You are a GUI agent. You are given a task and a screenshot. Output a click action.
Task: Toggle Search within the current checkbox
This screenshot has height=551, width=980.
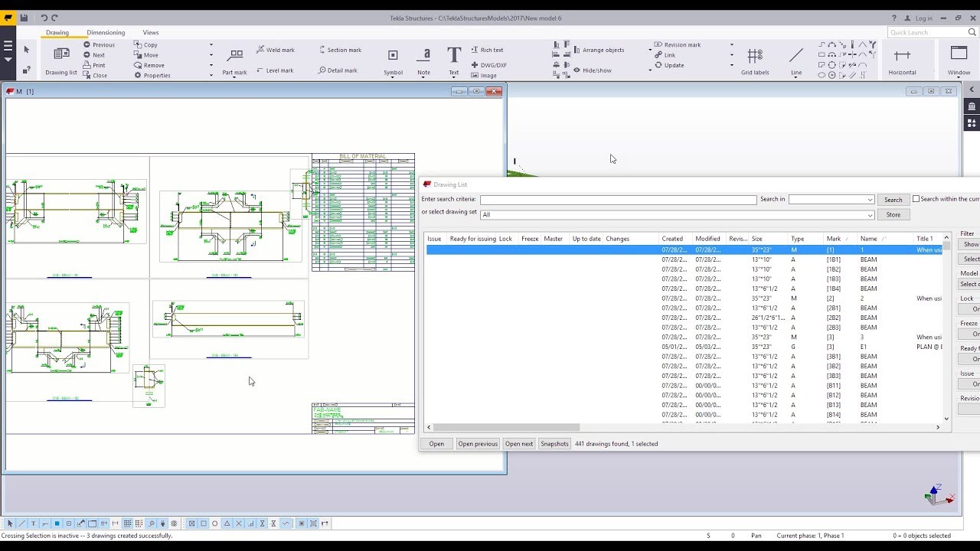(916, 199)
